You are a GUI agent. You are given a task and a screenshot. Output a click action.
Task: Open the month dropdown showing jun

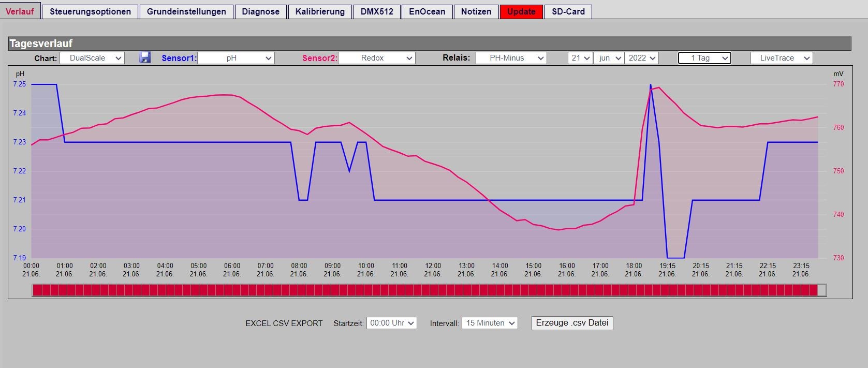pyautogui.click(x=609, y=58)
